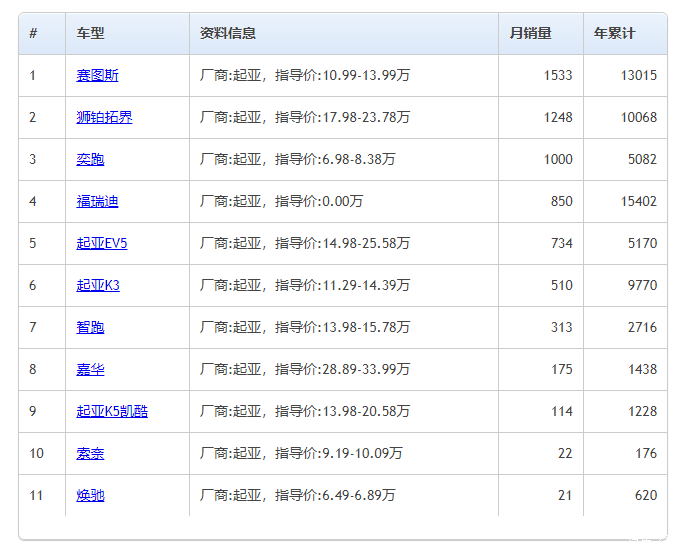Click price info 指导价:14.98-25.58万

pyautogui.click(x=342, y=243)
